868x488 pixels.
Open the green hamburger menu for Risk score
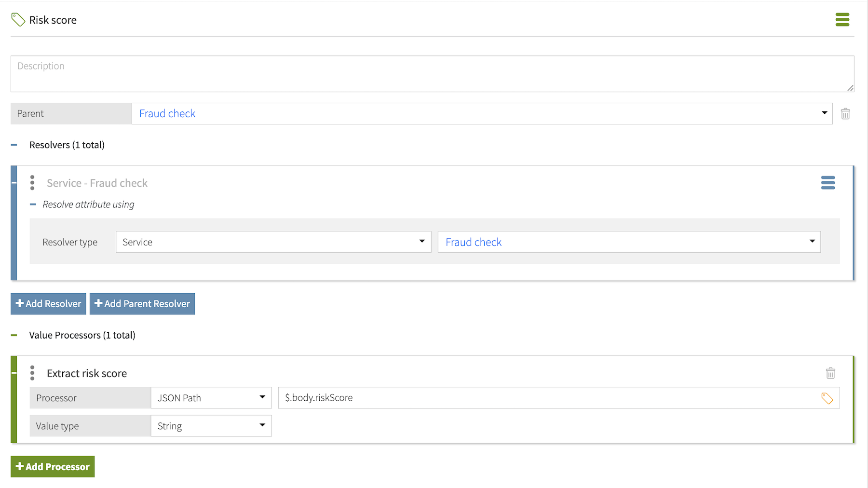click(842, 20)
